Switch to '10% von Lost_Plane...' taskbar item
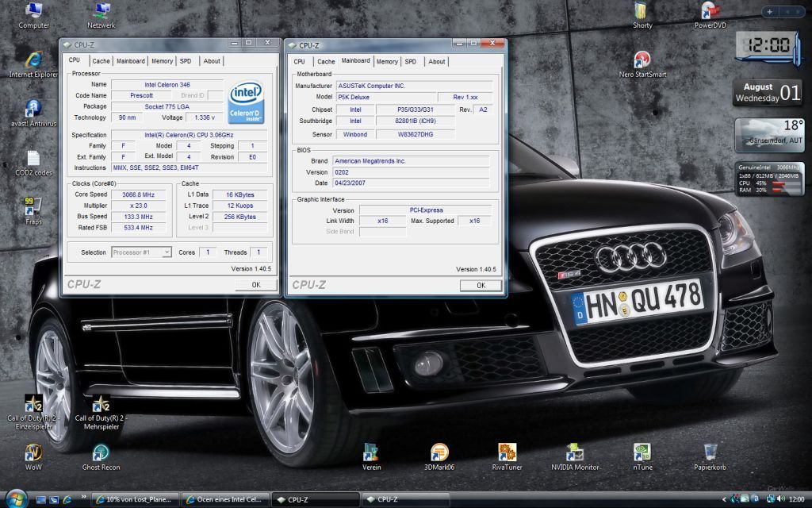This screenshot has width=812, height=508. click(x=135, y=500)
